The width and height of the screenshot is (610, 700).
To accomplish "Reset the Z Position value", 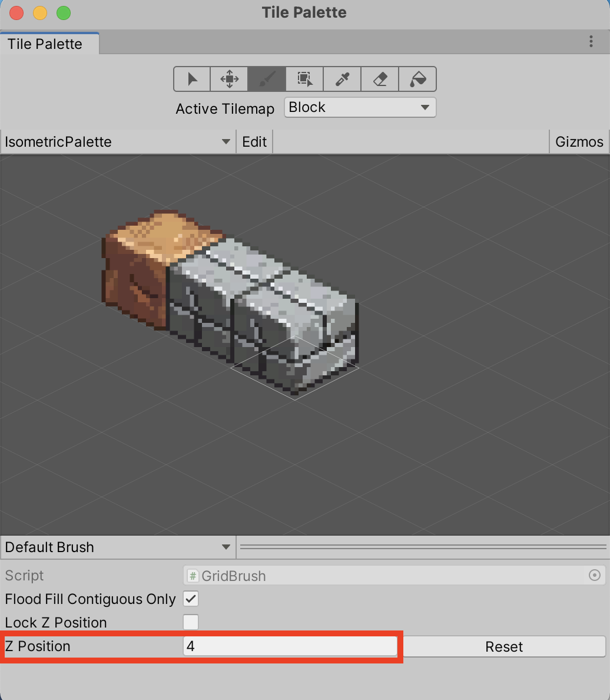I will (504, 646).
